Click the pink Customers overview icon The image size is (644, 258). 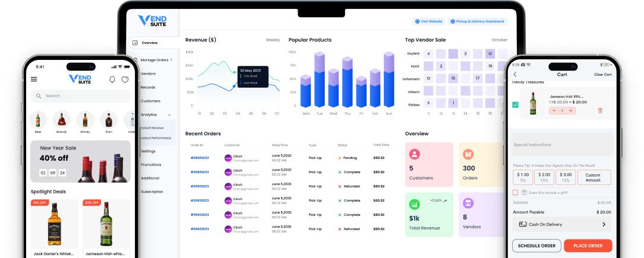[415, 154]
